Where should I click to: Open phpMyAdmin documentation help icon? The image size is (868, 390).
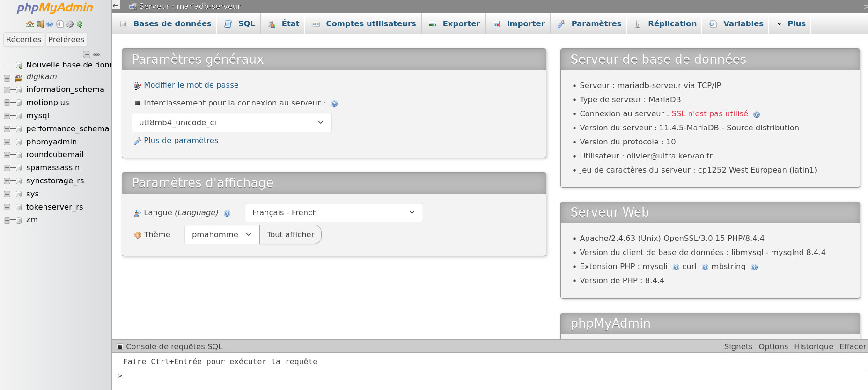[x=50, y=24]
